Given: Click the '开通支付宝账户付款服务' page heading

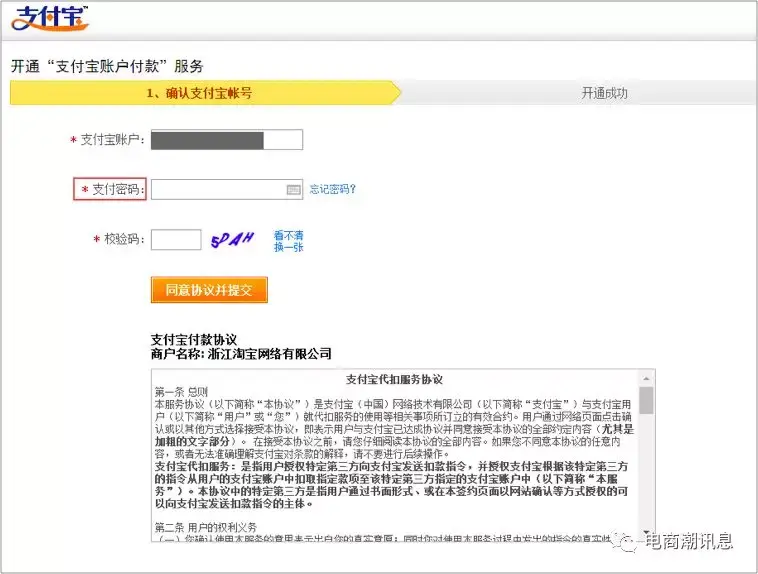Looking at the screenshot, I should pos(107,66).
